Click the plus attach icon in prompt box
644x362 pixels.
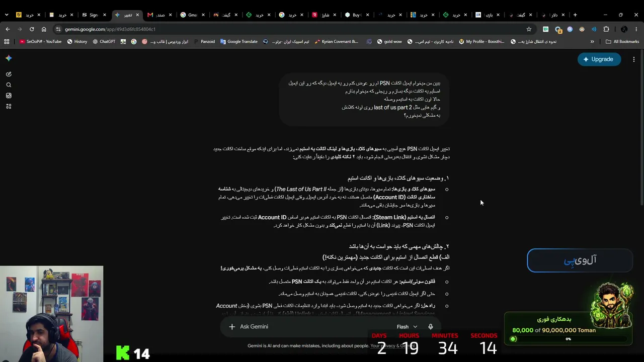click(232, 327)
